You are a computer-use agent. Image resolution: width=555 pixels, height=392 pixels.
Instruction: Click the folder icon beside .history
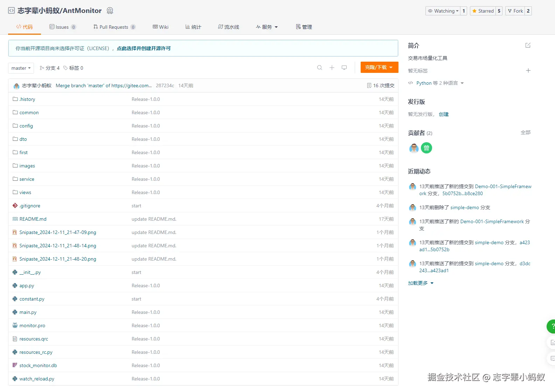tap(15, 99)
